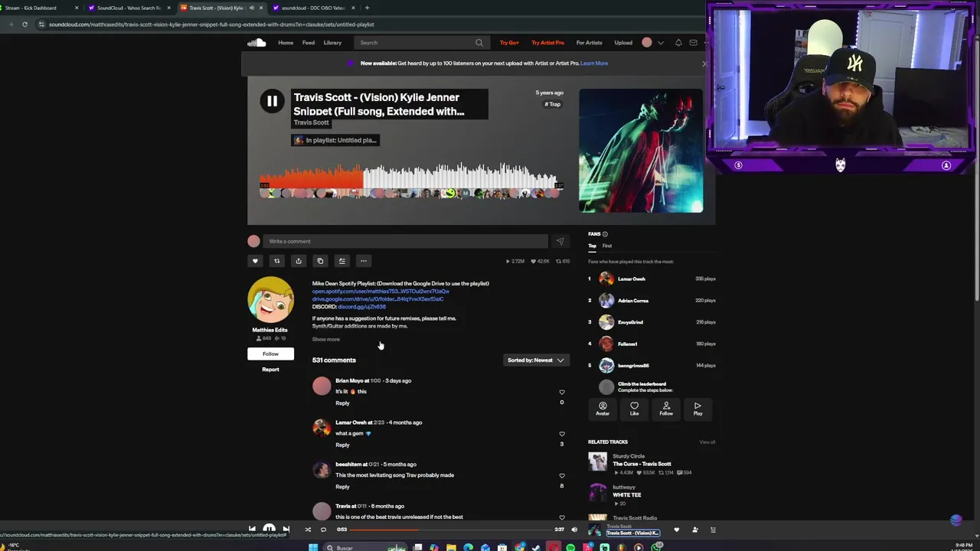This screenshot has width=980, height=551.
Task: Dismiss the Now available banner
Action: 704,64
